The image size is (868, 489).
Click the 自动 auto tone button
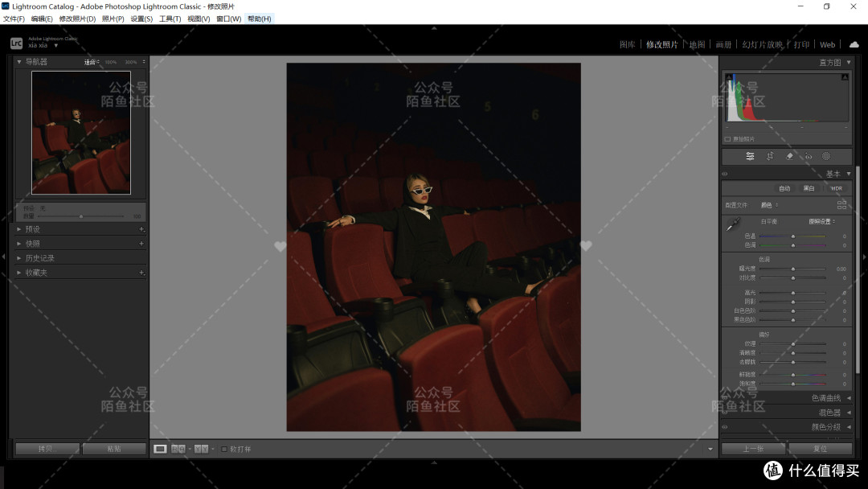[784, 188]
